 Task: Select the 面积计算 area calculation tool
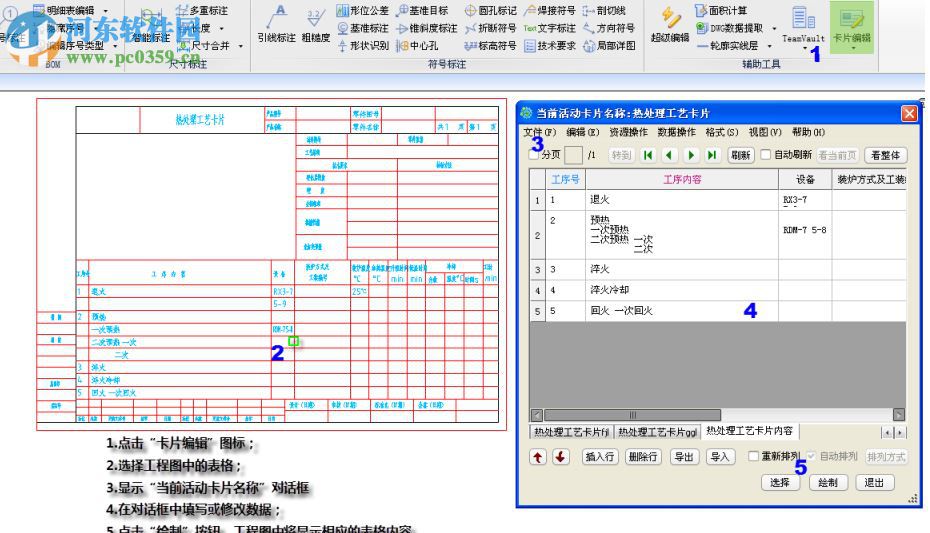click(x=721, y=10)
